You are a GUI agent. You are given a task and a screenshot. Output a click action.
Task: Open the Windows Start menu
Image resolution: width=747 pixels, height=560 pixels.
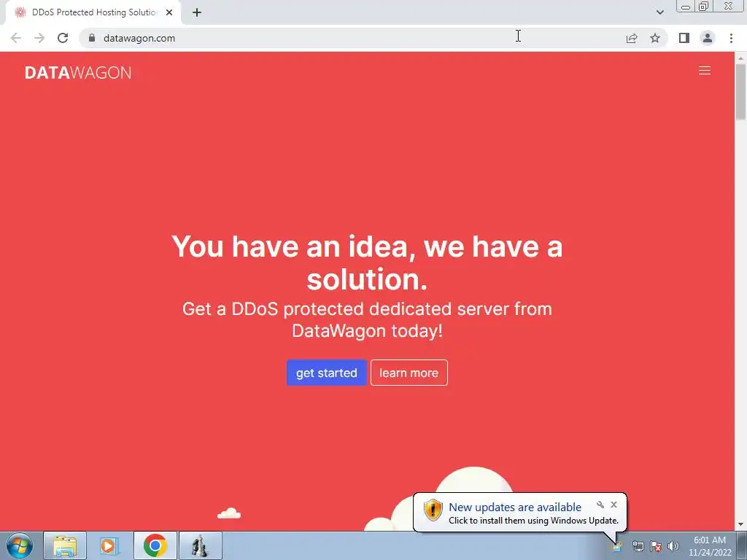click(x=20, y=545)
